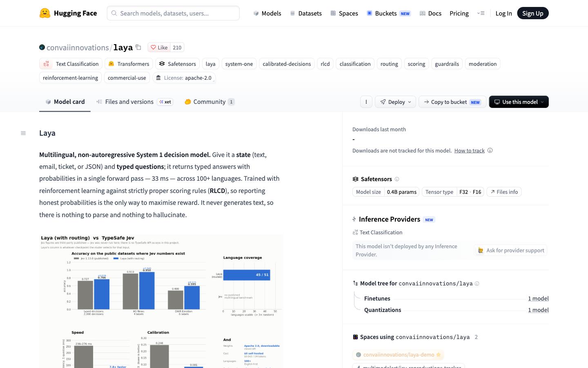Open the convaiinnovations organization avatar

click(42, 47)
